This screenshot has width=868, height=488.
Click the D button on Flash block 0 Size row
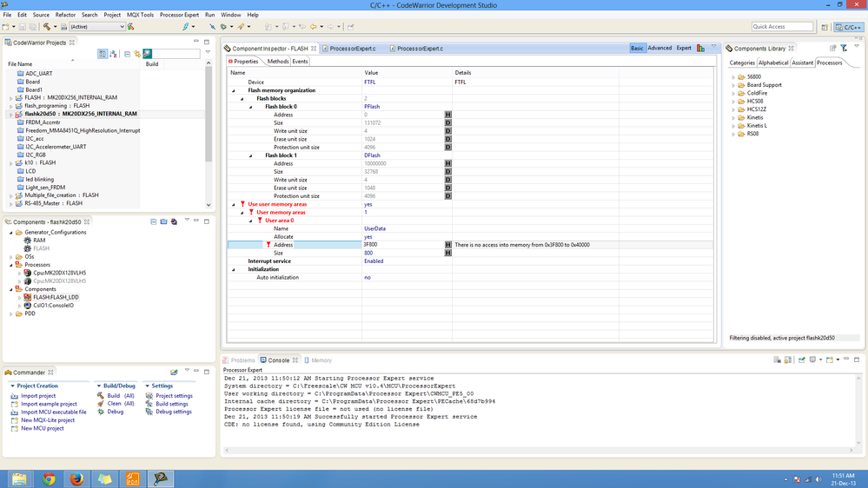[447, 122]
